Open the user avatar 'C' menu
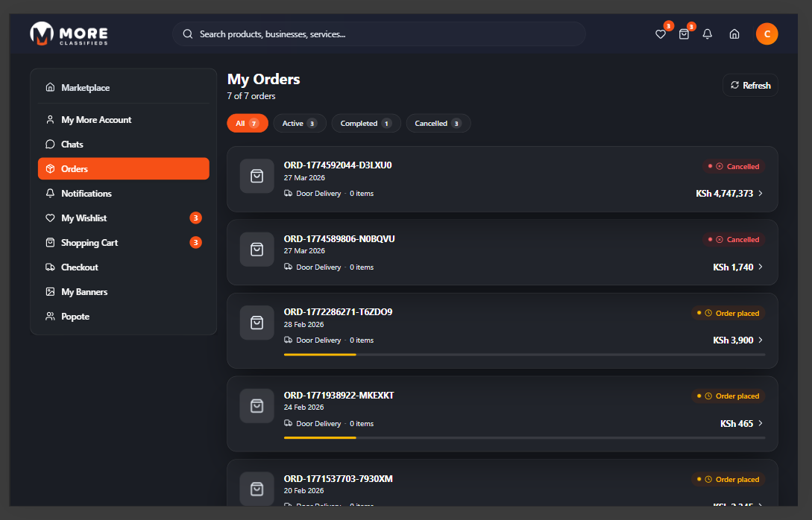Screen dimensions: 812x520 pyautogui.click(x=767, y=34)
